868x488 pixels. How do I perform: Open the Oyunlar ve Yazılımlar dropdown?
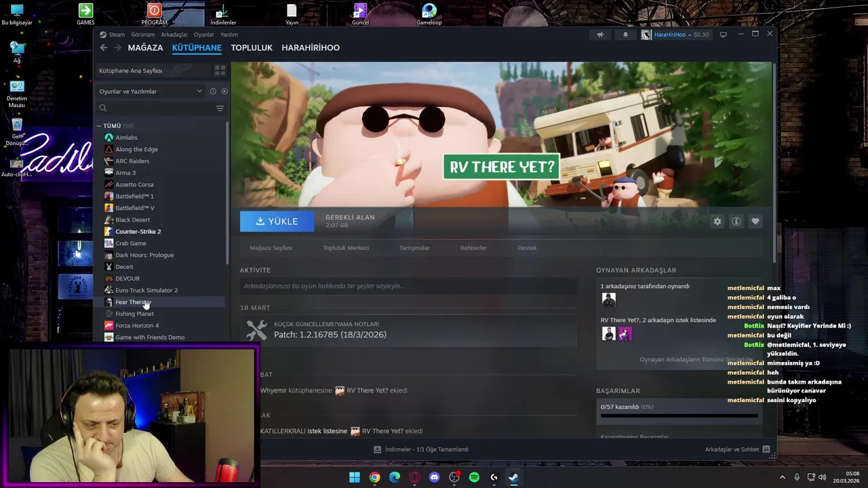(151, 91)
